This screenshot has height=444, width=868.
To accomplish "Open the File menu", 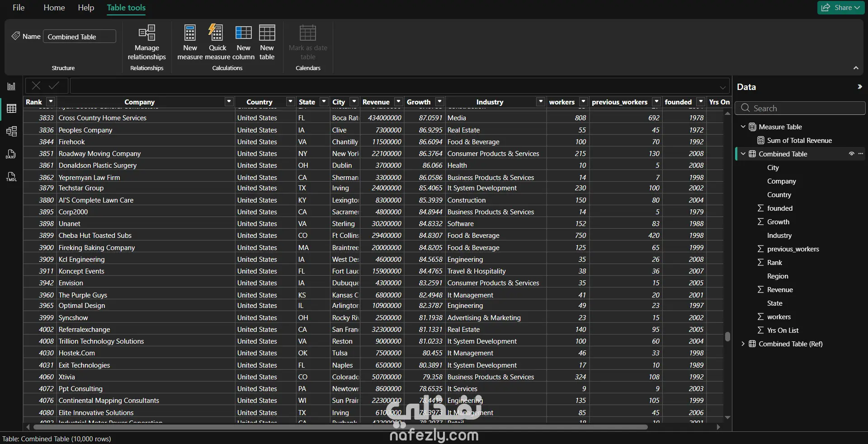I will click(19, 8).
